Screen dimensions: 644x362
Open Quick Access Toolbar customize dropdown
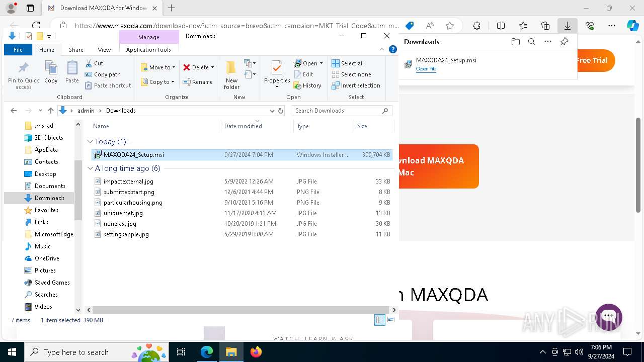click(x=49, y=36)
